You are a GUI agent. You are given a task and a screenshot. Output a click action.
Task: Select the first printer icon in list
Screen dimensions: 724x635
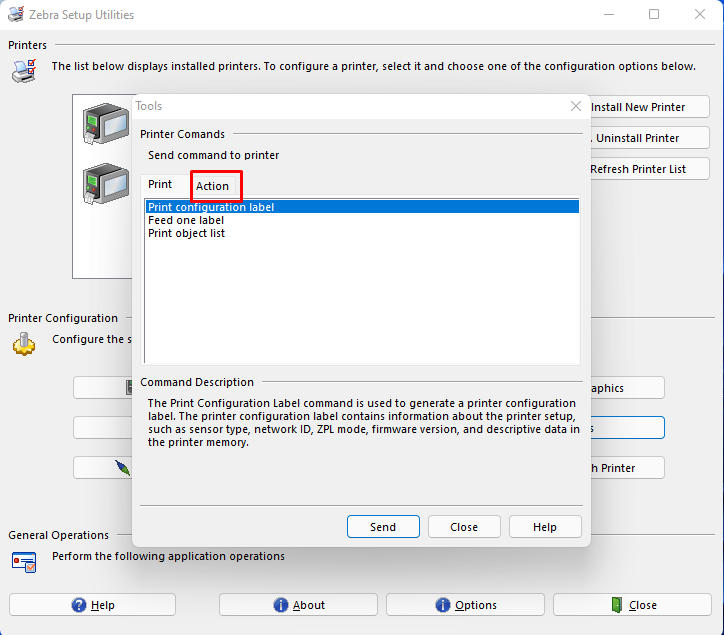(106, 123)
